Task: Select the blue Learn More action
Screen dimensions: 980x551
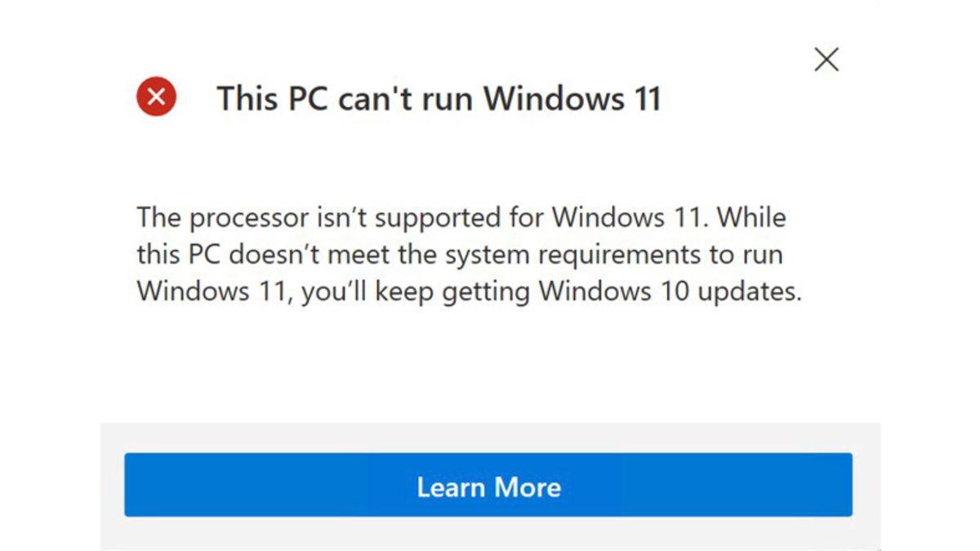Action: coord(488,487)
